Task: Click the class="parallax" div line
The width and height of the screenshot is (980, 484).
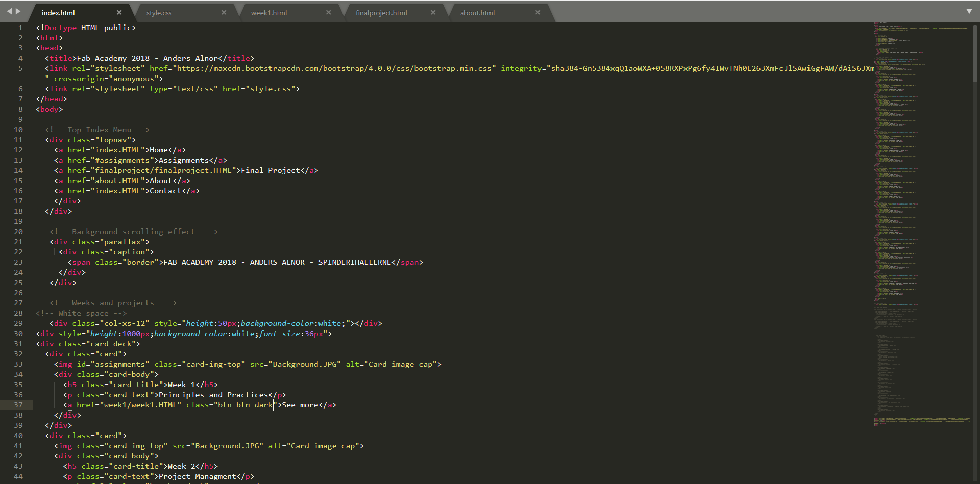Action: point(100,242)
